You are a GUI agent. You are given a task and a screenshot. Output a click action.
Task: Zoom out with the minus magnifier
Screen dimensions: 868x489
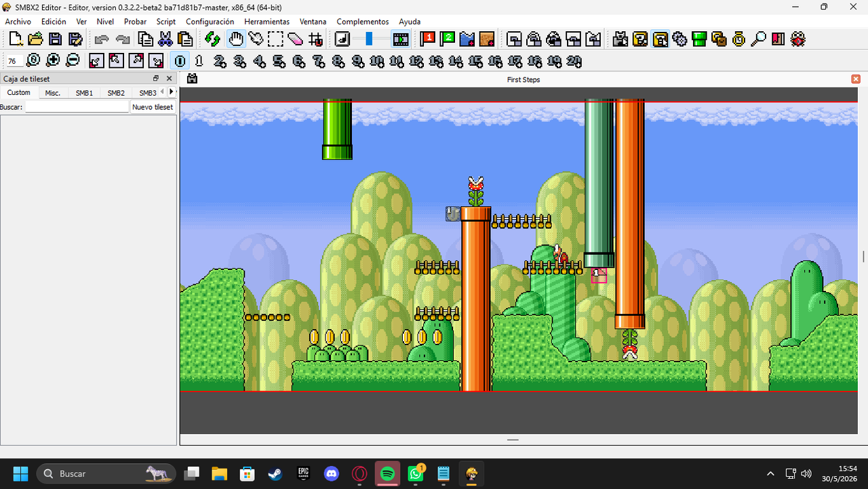tap(73, 60)
